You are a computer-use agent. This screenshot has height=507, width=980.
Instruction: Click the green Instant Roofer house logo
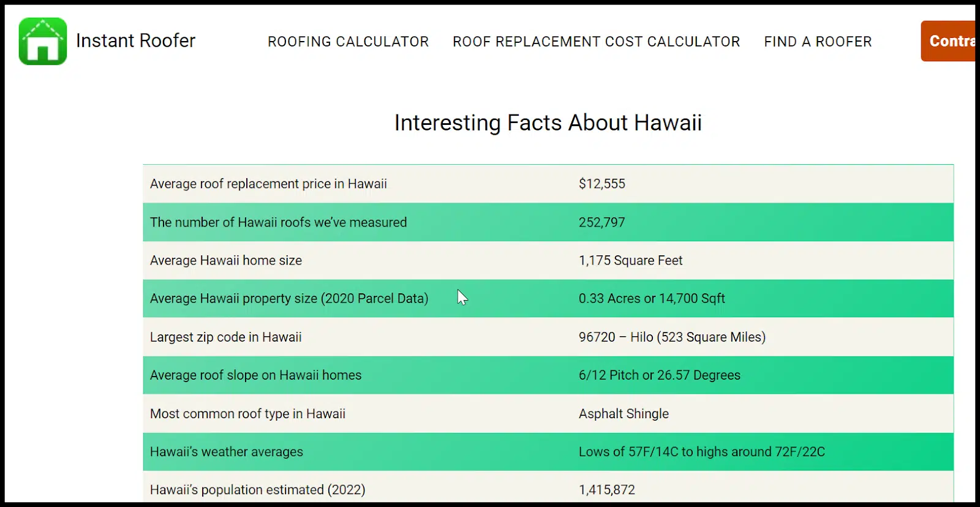tap(43, 41)
